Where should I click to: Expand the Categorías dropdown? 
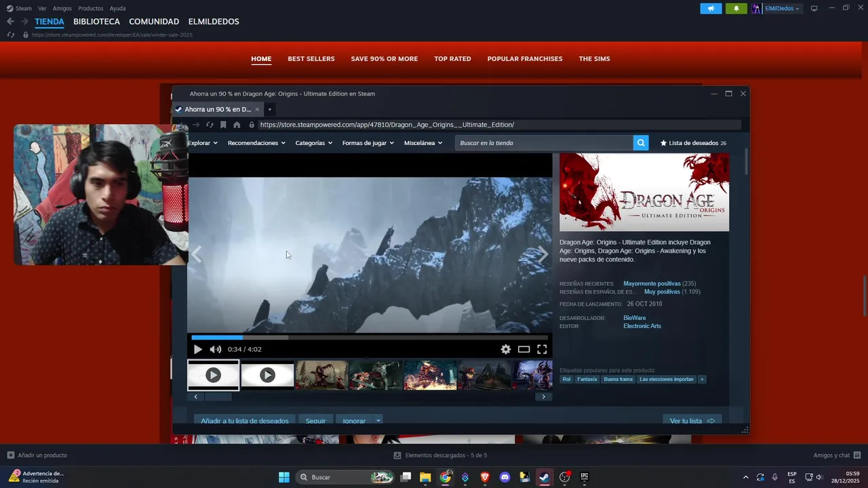tap(314, 143)
